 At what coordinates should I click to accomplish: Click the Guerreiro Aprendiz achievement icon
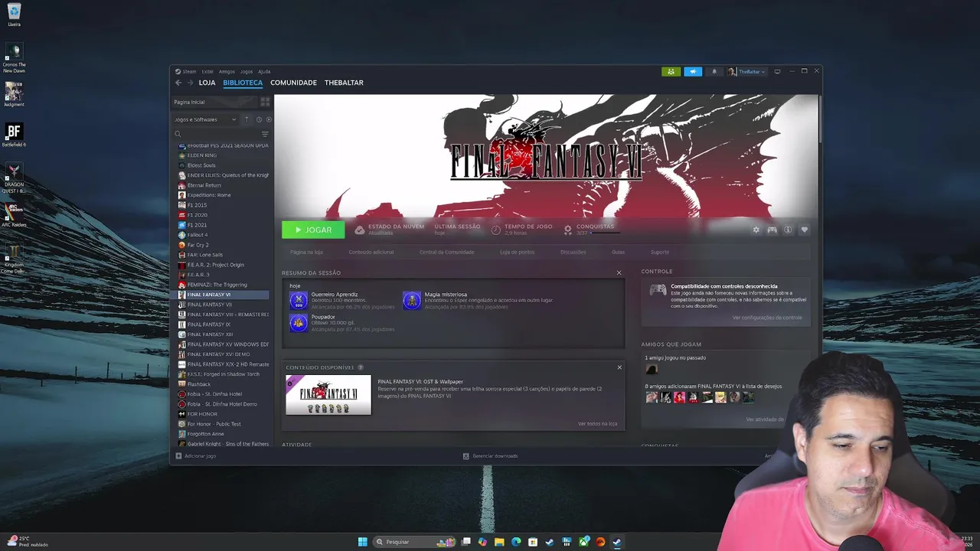[298, 300]
